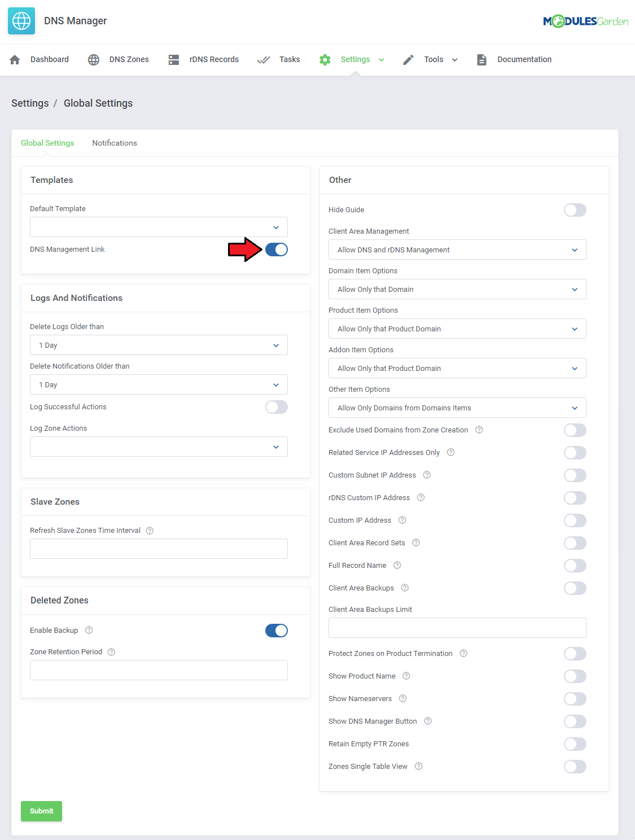Enable Client Area Backups switch
This screenshot has width=635, height=840.
(x=575, y=588)
